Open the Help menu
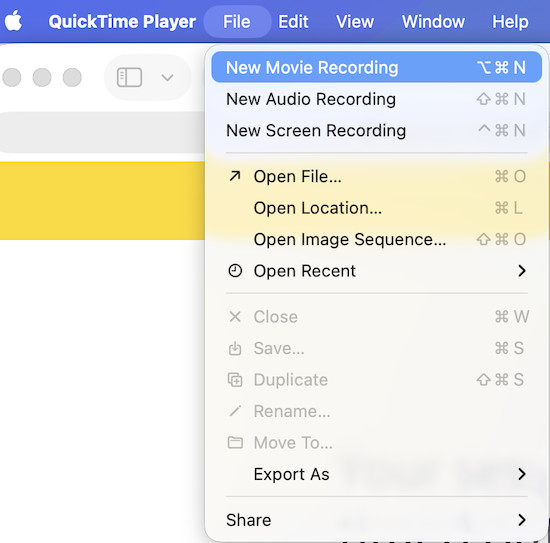Screen dimensions: 550x543 510,22
